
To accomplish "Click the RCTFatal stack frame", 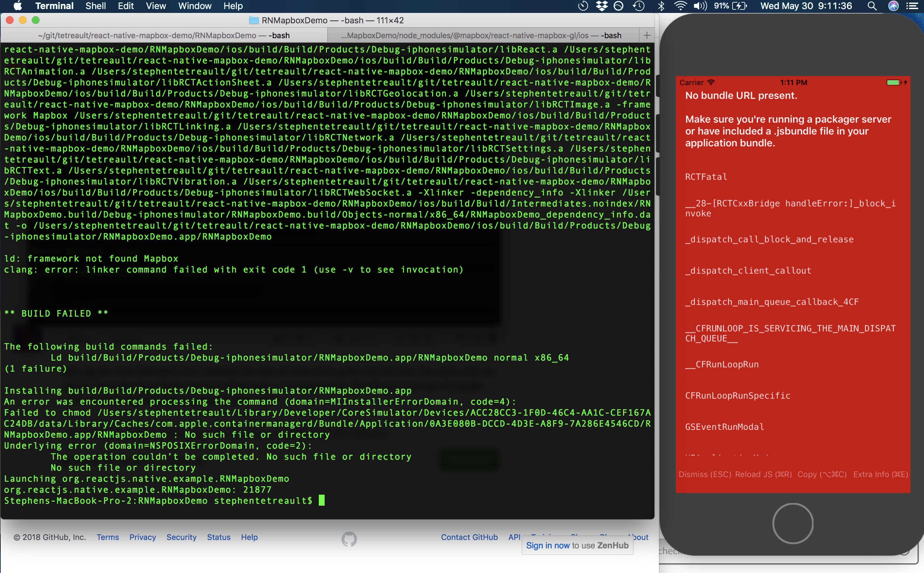I will point(706,177).
